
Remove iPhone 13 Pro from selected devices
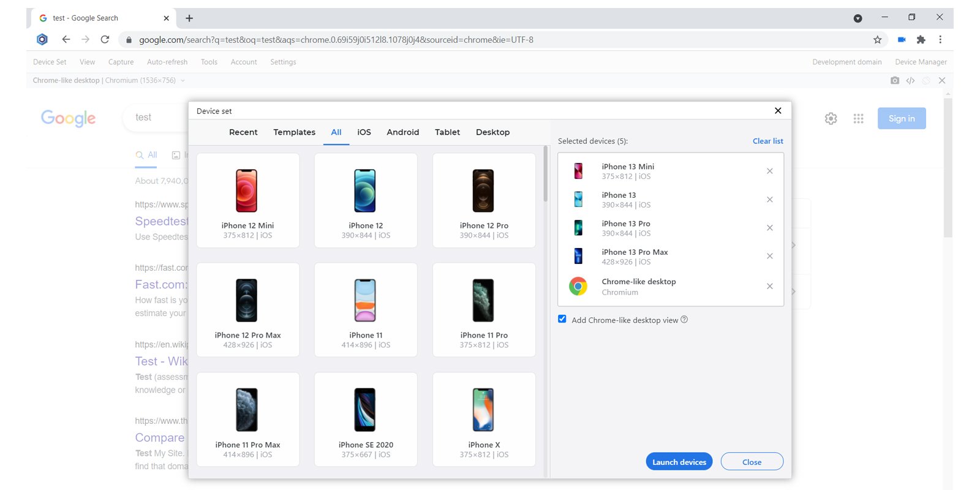point(770,228)
